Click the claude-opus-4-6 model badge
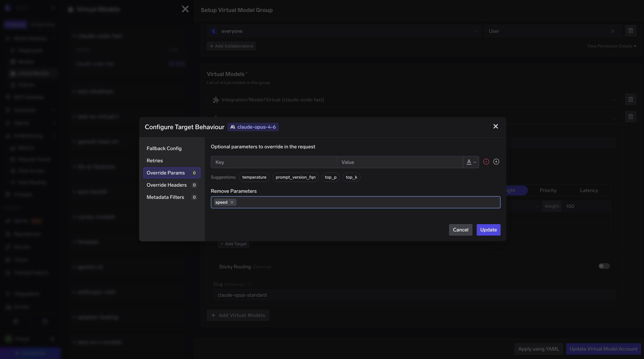The height and width of the screenshot is (359, 644). [253, 127]
